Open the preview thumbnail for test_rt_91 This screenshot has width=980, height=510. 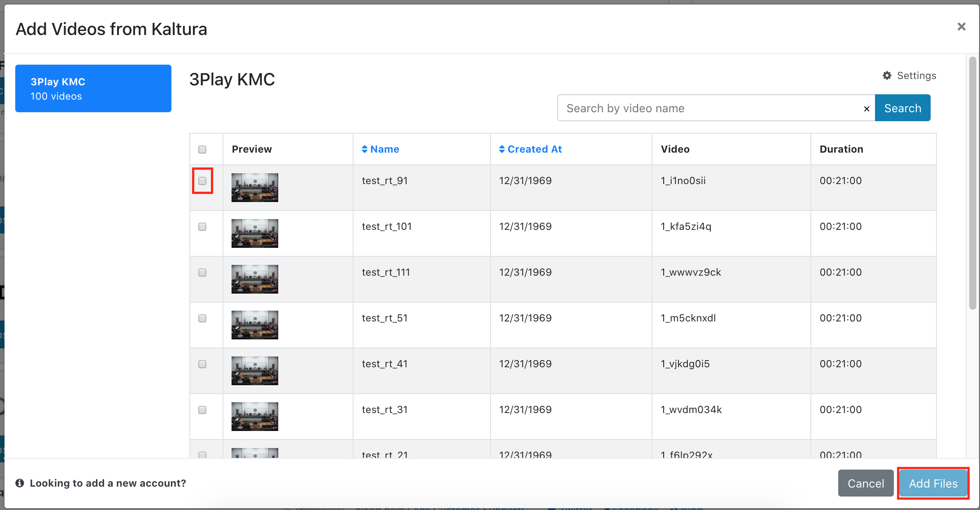coord(255,188)
